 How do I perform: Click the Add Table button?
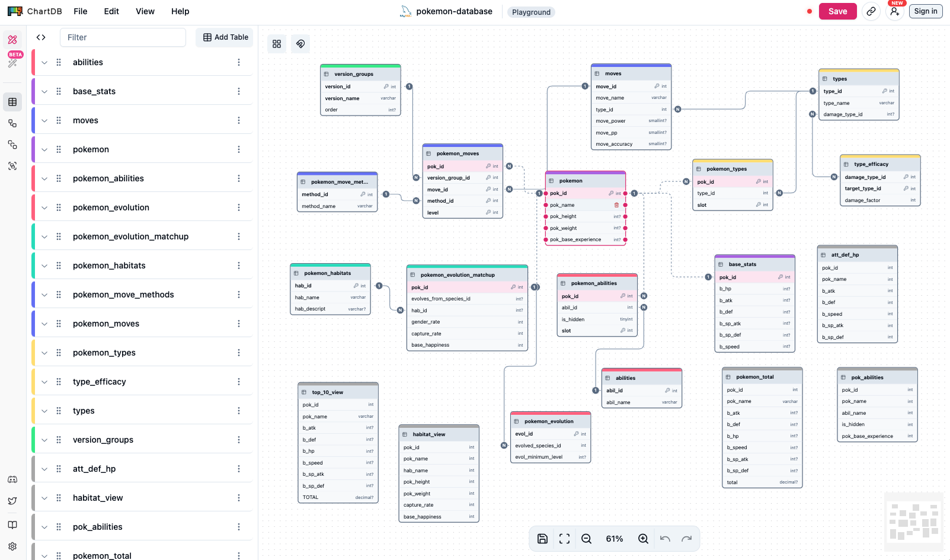click(x=226, y=37)
